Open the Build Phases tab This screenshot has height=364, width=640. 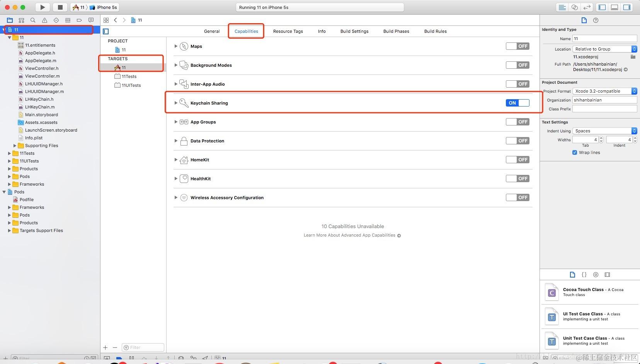tap(396, 31)
